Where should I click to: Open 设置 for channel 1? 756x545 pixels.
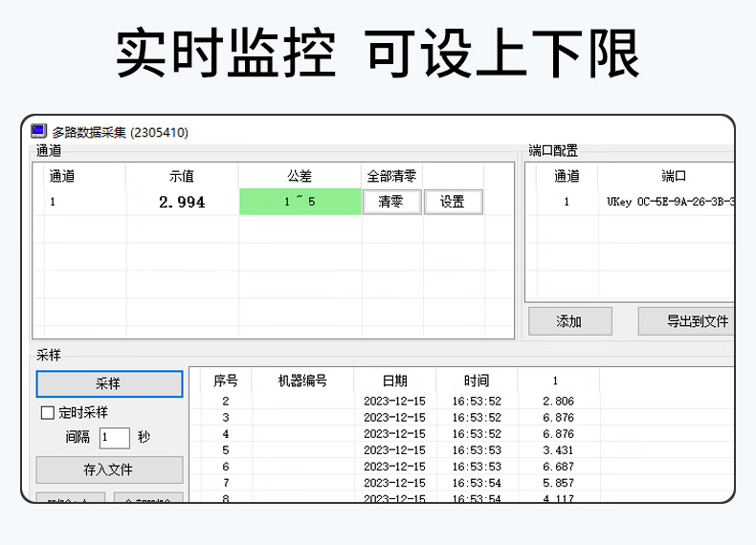453,202
